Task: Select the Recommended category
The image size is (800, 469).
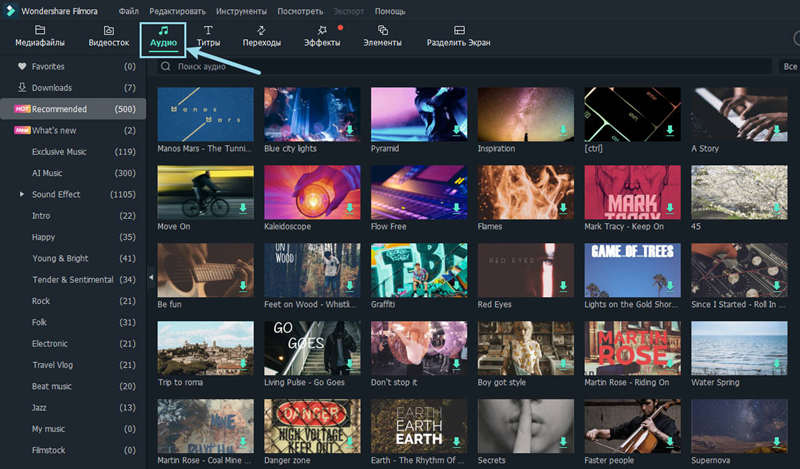Action: click(x=73, y=109)
